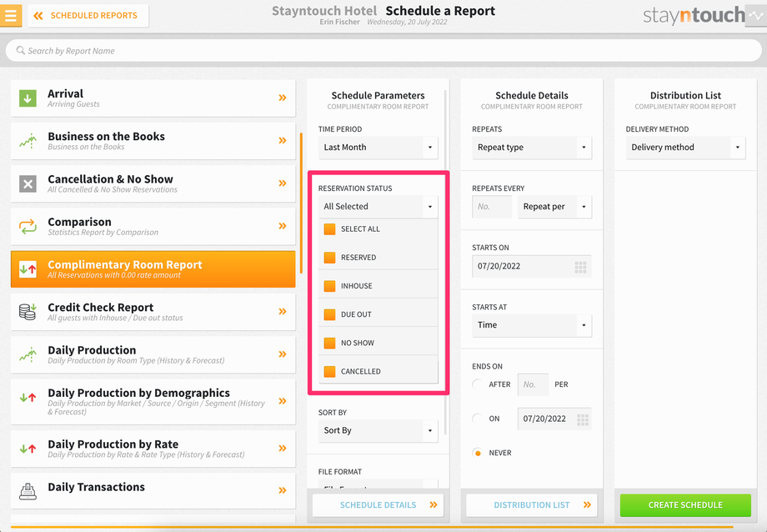
Task: Click the Cancellation & No Show X icon
Action: point(28,183)
